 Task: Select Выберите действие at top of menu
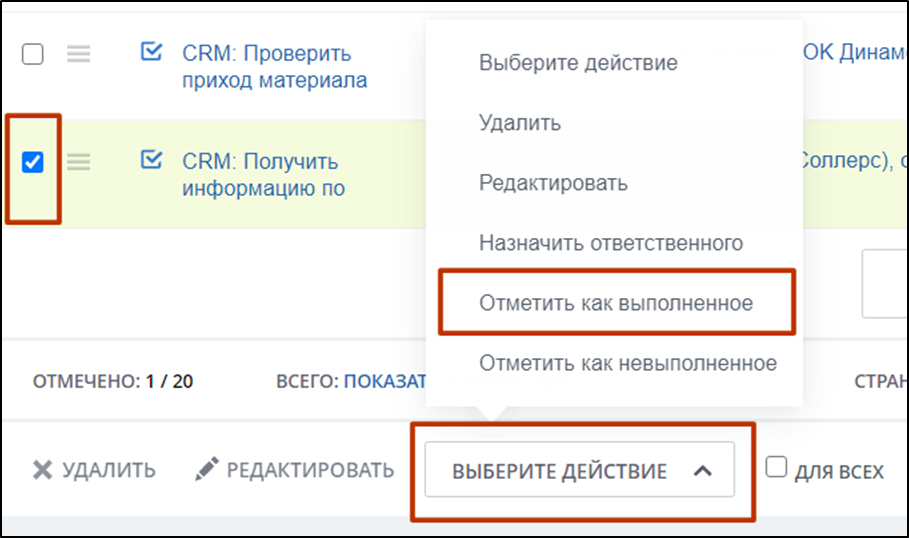578,63
